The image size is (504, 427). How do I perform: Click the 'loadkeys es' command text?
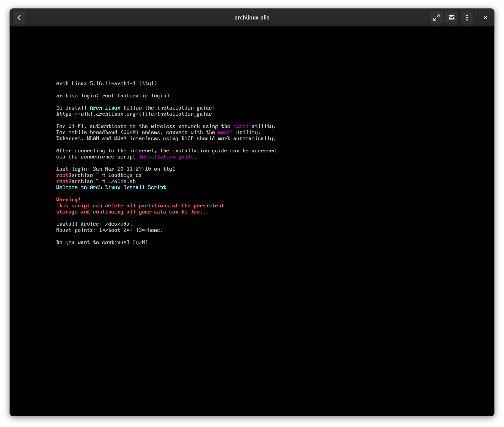tap(125, 175)
